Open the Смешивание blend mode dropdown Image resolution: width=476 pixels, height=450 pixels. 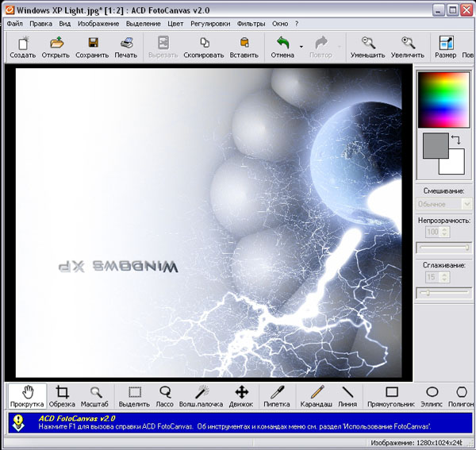point(443,204)
